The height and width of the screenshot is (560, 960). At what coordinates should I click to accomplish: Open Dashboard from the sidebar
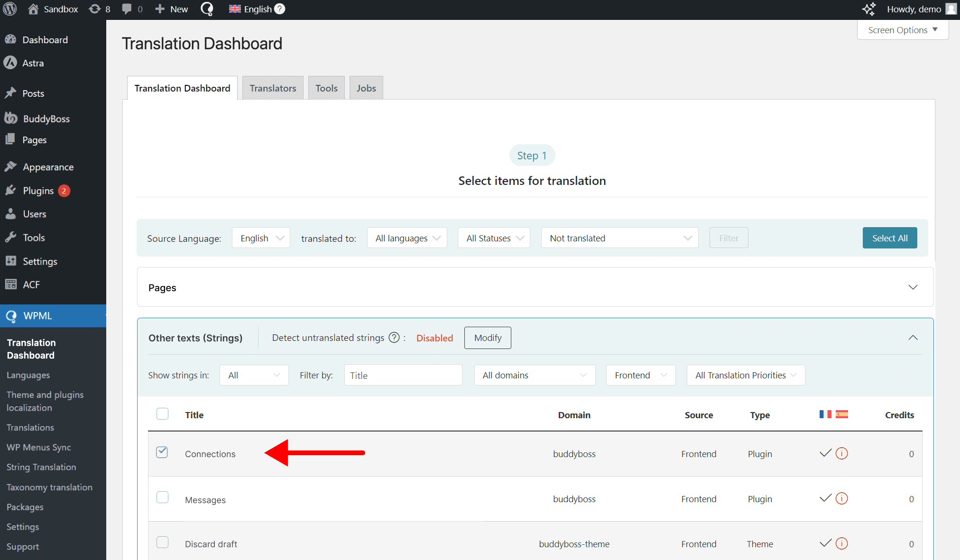coord(45,40)
